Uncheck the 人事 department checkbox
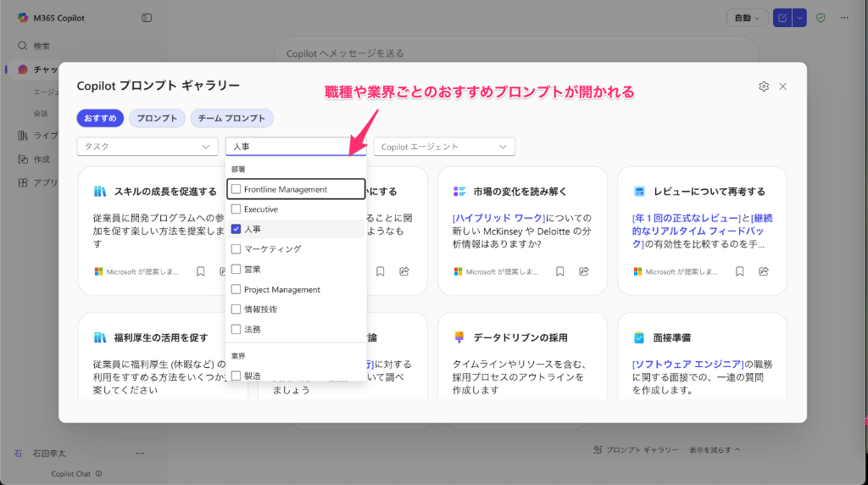 point(236,229)
